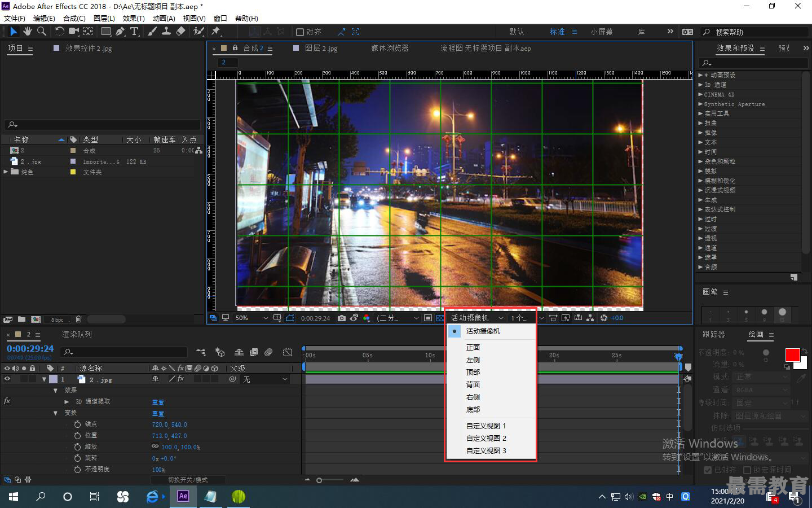The width and height of the screenshot is (812, 508).
Task: Click the composition mini-flowchart icon in timeline
Action: (x=201, y=352)
